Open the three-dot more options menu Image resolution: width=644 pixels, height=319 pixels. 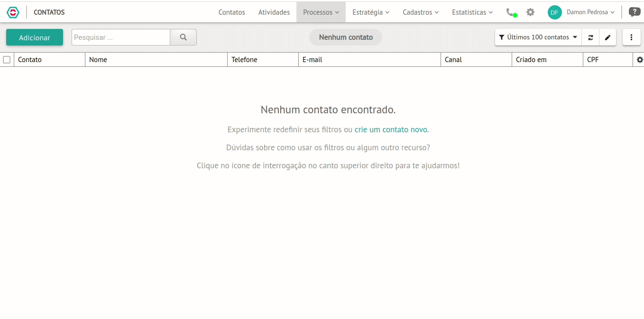coord(631,37)
